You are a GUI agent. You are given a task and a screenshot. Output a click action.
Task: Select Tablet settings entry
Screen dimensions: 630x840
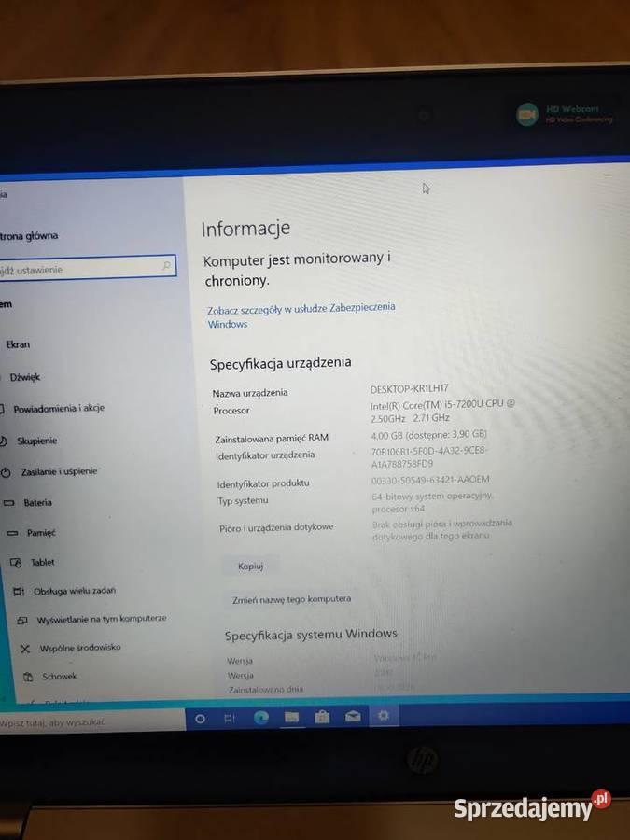[x=42, y=562]
